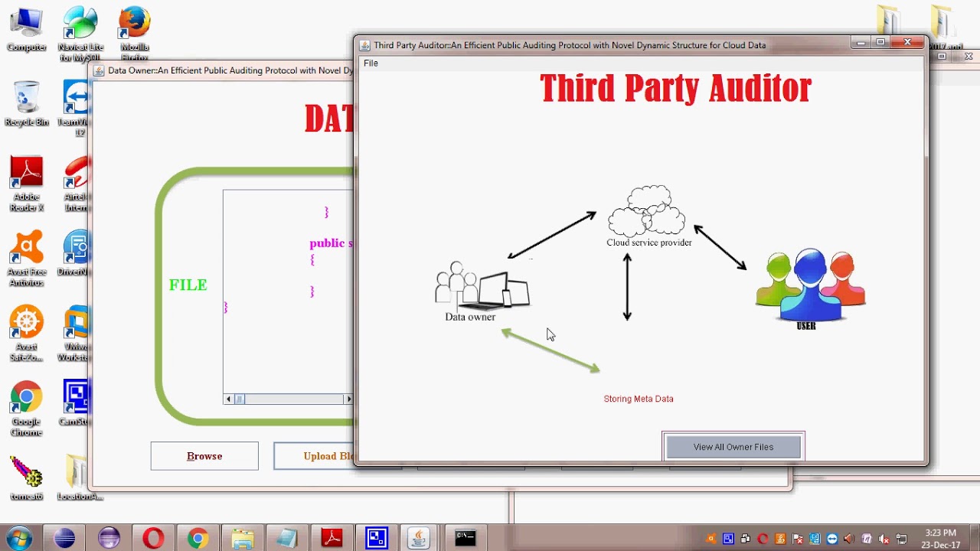Image resolution: width=980 pixels, height=551 pixels.
Task: Open the Opera browser in the taskbar
Action: (x=153, y=539)
